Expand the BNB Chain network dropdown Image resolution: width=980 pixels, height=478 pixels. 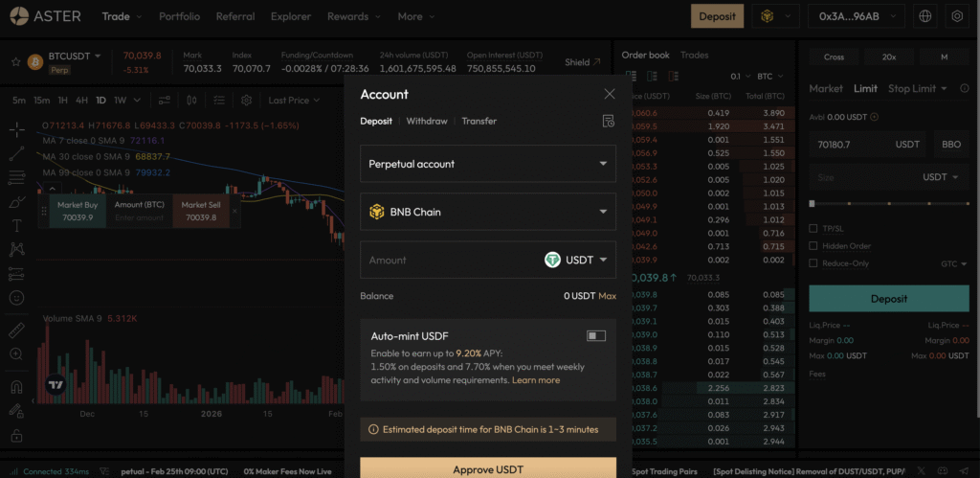(x=488, y=212)
